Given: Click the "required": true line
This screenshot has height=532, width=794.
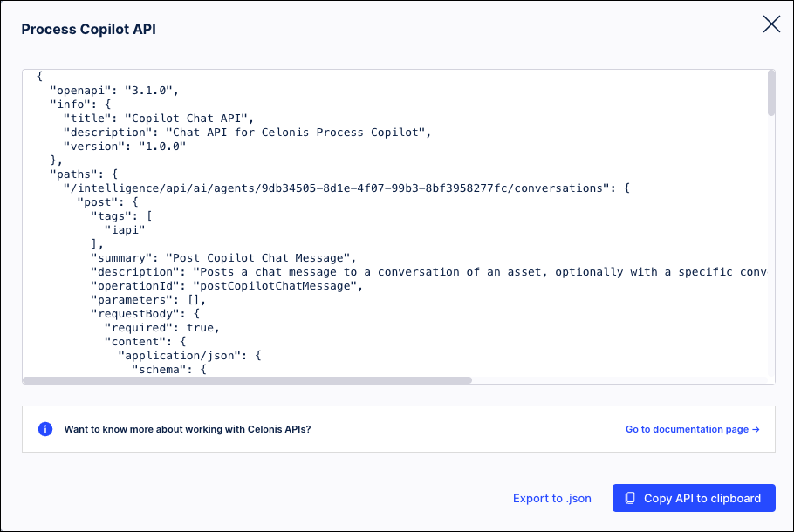Looking at the screenshot, I should [x=162, y=328].
